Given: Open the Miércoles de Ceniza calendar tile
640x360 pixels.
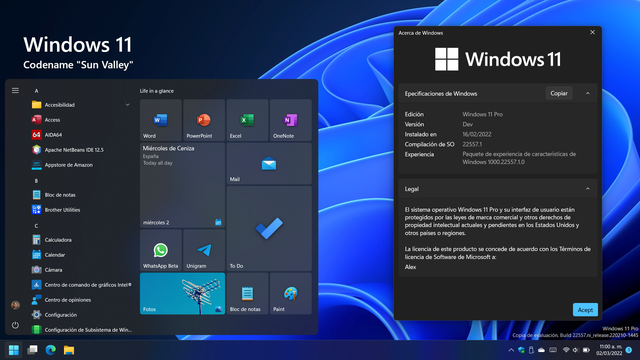Looking at the screenshot, I should 182,185.
